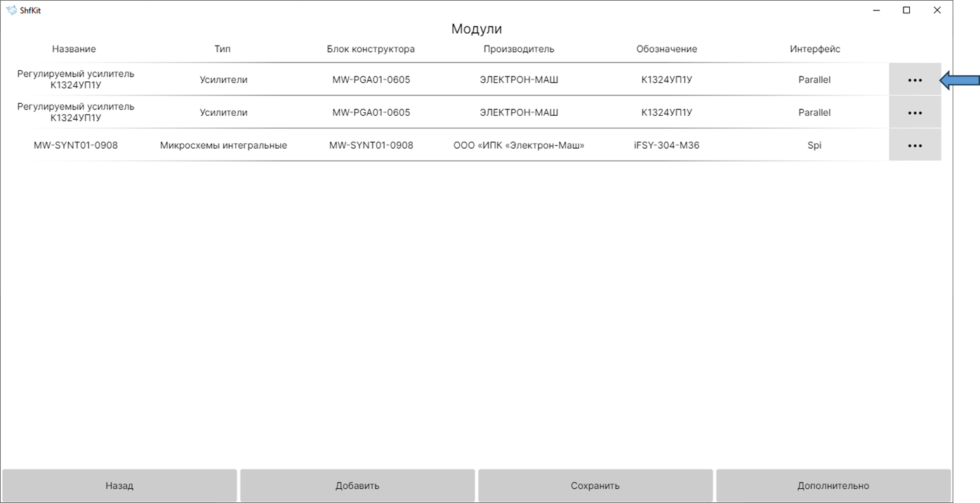Click Parallel in the second row
Viewport: 980px width, 503px height.
(814, 112)
